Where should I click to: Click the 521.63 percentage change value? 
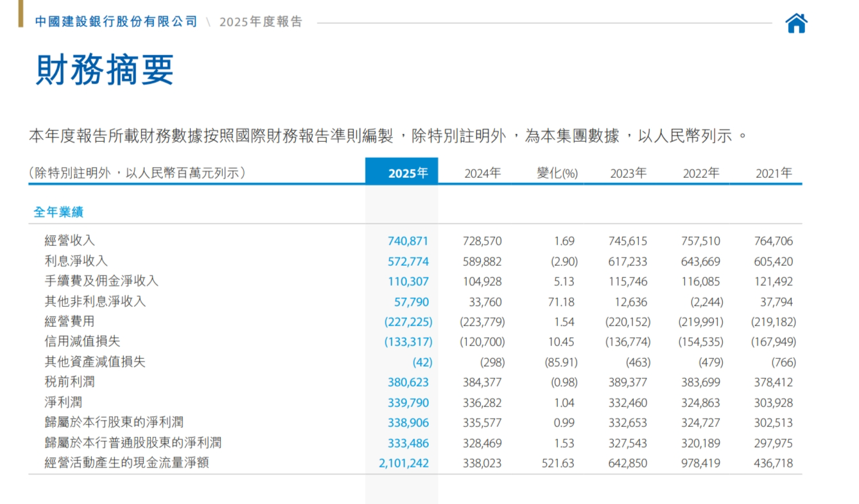pyautogui.click(x=558, y=463)
